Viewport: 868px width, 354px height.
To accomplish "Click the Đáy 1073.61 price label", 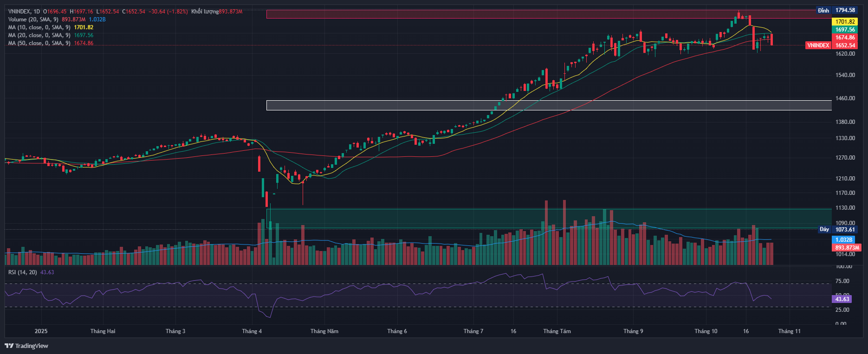I will (837, 230).
